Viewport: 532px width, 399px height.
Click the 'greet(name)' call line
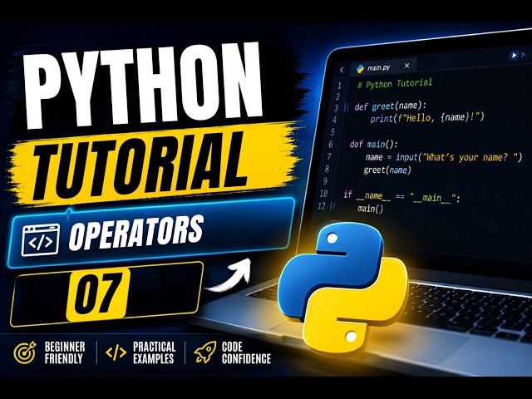(387, 170)
